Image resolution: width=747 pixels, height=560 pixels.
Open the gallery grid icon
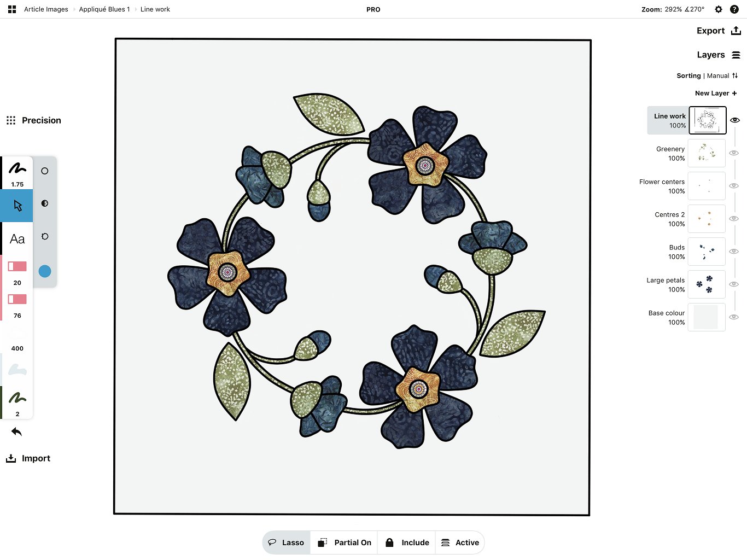[12, 9]
